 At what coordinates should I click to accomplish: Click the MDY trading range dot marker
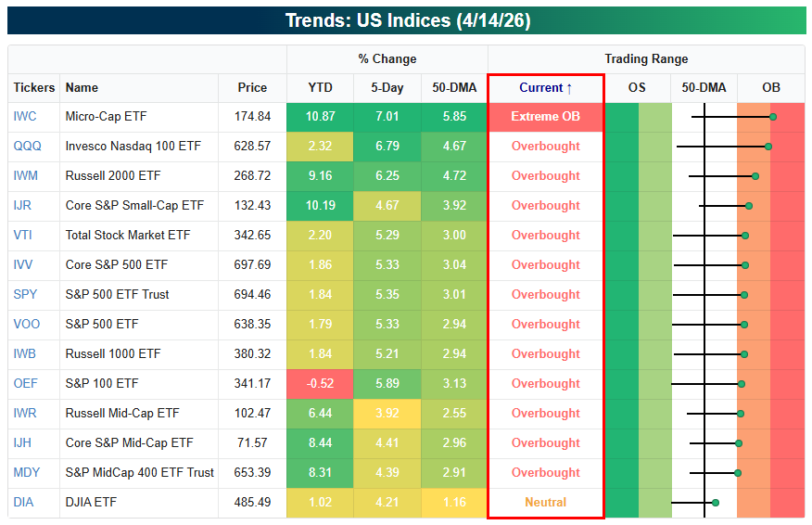pos(738,473)
